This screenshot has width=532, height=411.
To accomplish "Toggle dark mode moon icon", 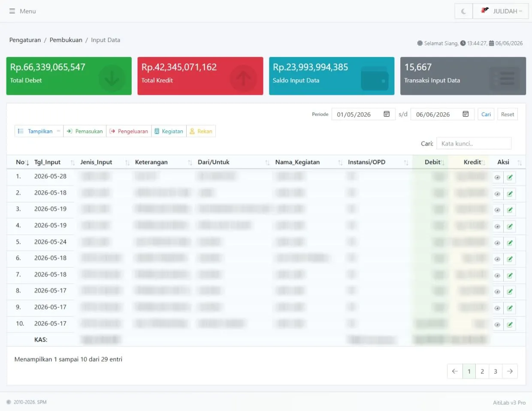I will point(463,11).
